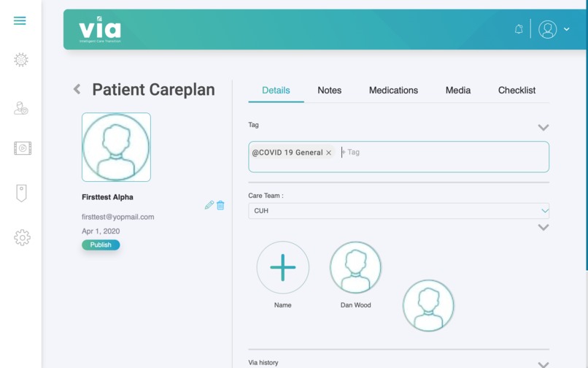
Task: Open the Media tab
Action: [x=458, y=91]
